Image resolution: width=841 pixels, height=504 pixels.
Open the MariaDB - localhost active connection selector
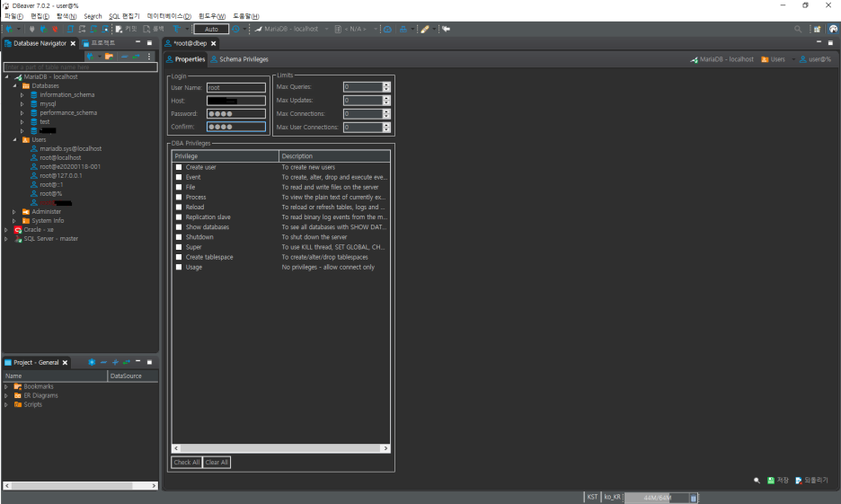click(291, 29)
